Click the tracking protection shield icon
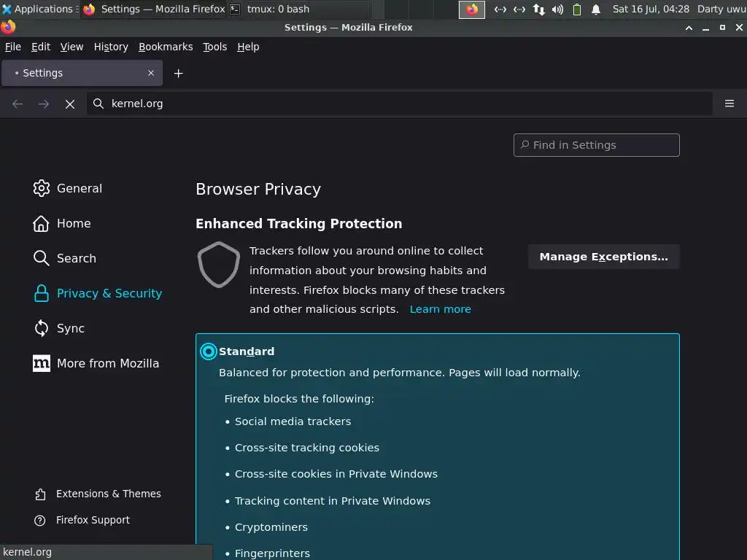This screenshot has width=747, height=560. tap(219, 264)
